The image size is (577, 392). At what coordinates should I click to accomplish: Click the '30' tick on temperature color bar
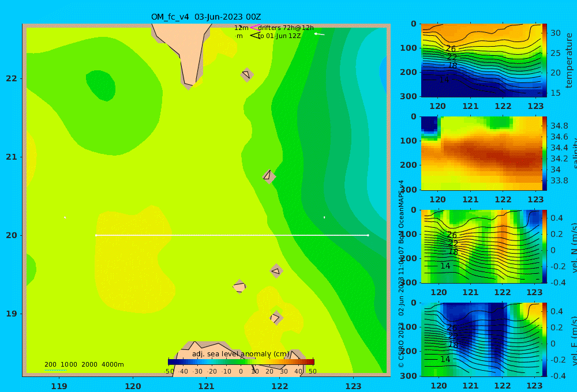(556, 33)
